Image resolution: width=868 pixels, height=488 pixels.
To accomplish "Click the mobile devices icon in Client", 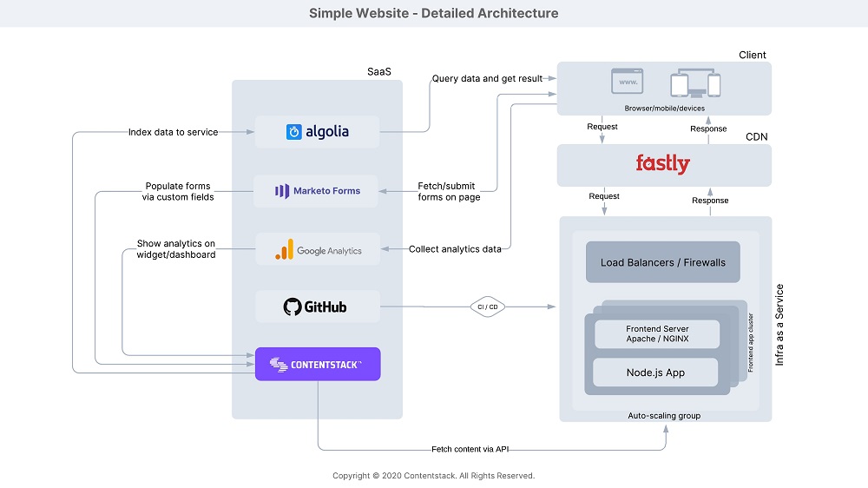I will (x=695, y=83).
